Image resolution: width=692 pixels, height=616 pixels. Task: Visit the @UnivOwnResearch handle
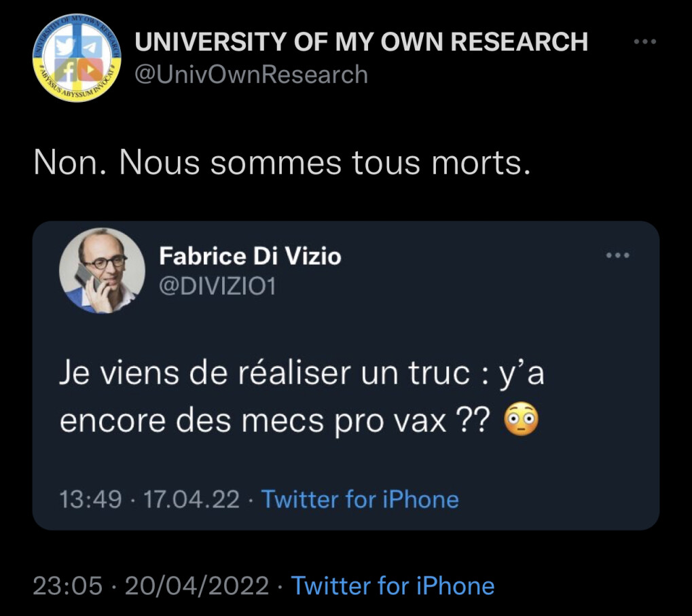(251, 74)
